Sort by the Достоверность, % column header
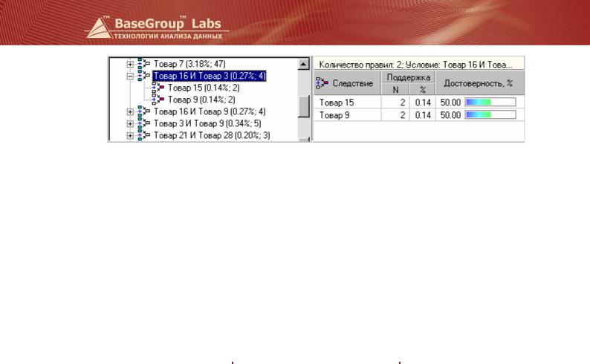The height and width of the screenshot is (364, 590). coord(480,83)
